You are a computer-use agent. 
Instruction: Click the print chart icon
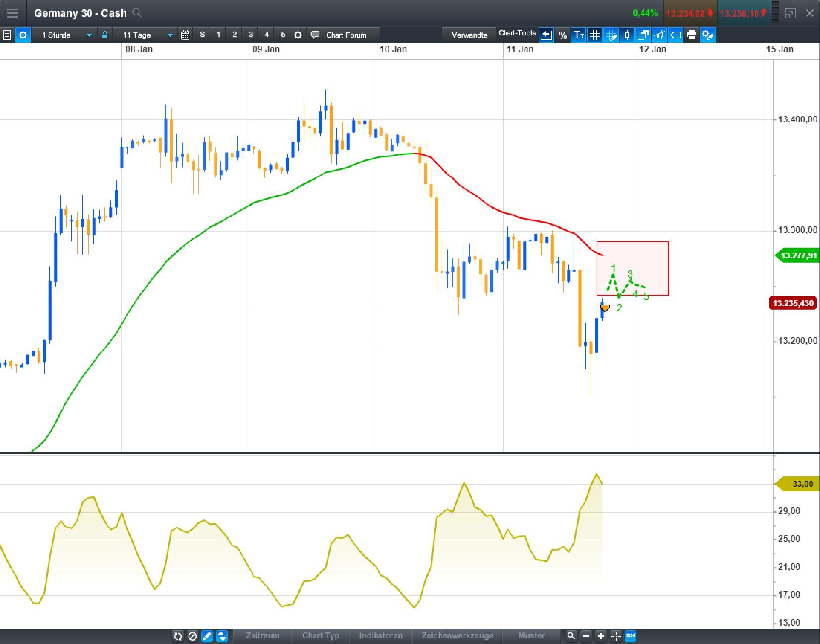click(x=692, y=35)
